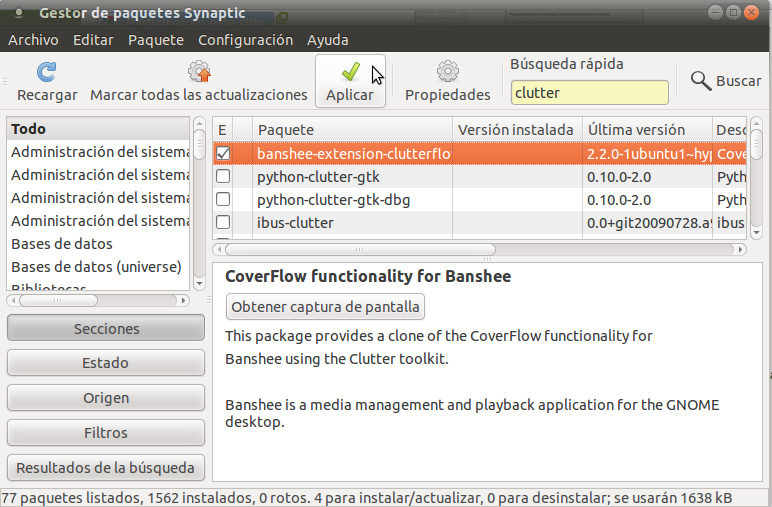Select python-clutter-gtk-dbg package name

click(333, 200)
